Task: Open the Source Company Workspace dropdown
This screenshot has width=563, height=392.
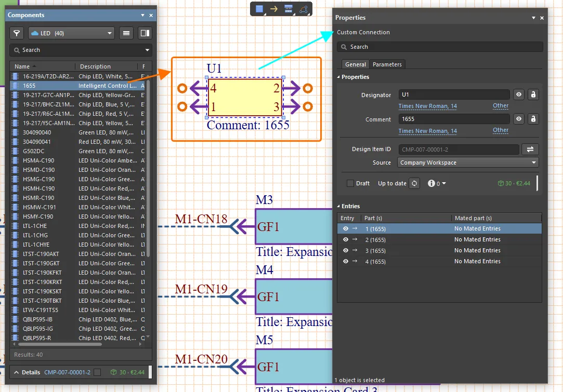Action: [x=468, y=163]
